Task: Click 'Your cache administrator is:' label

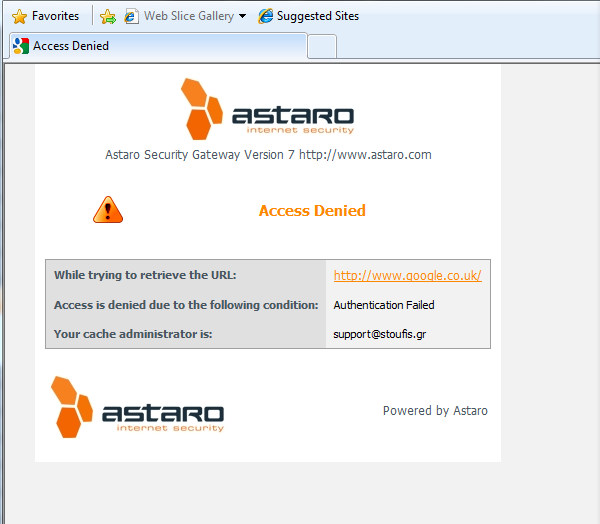Action: [133, 334]
